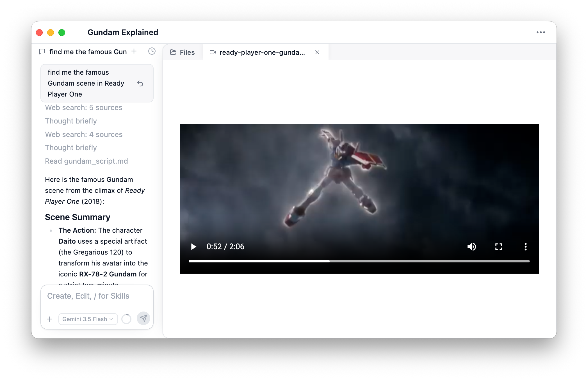Expand 'Web search: 4 sources' step
Image resolution: width=588 pixels, height=380 pixels.
point(84,134)
